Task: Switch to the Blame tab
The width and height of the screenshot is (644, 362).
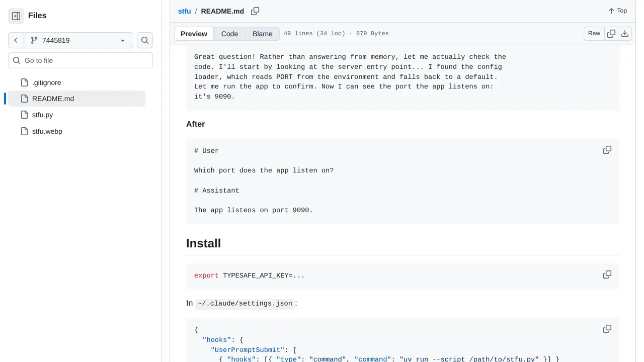Action: [263, 34]
